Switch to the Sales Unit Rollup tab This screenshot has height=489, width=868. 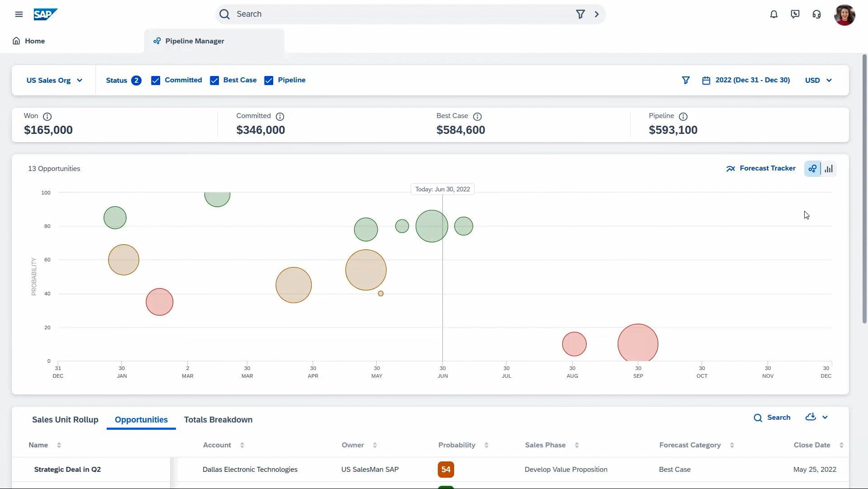pyautogui.click(x=65, y=420)
